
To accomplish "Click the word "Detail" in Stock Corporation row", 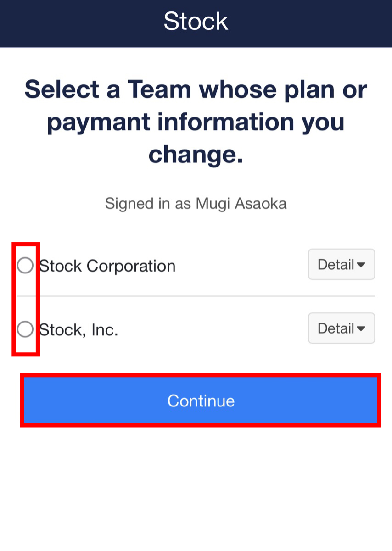I will (336, 265).
